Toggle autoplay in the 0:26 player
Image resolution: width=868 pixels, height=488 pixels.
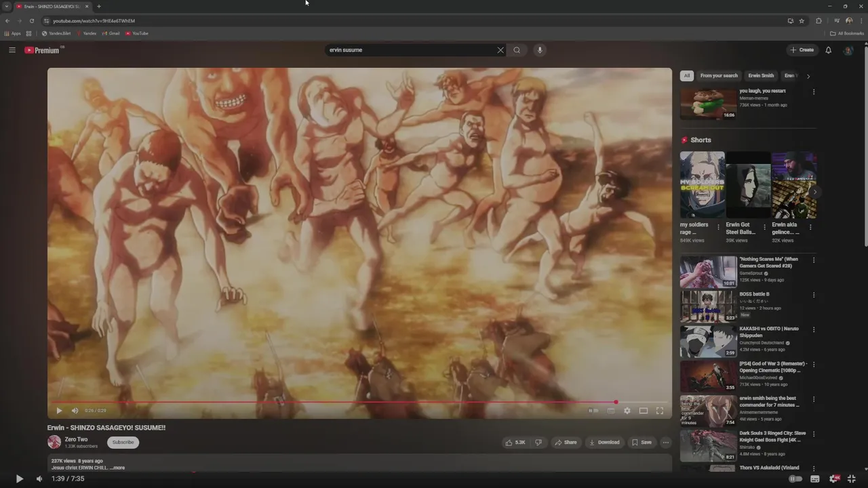click(x=593, y=411)
